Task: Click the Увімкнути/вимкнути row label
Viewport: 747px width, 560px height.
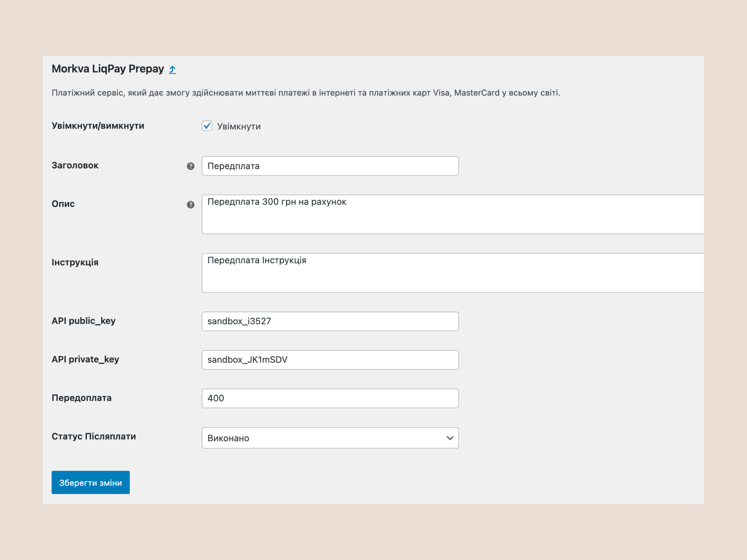Action: click(97, 126)
